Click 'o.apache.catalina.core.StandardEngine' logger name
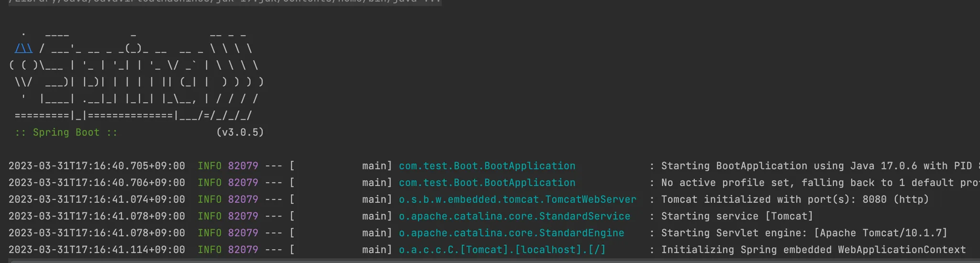Screen dimensions: 980x263 [x=512, y=233]
